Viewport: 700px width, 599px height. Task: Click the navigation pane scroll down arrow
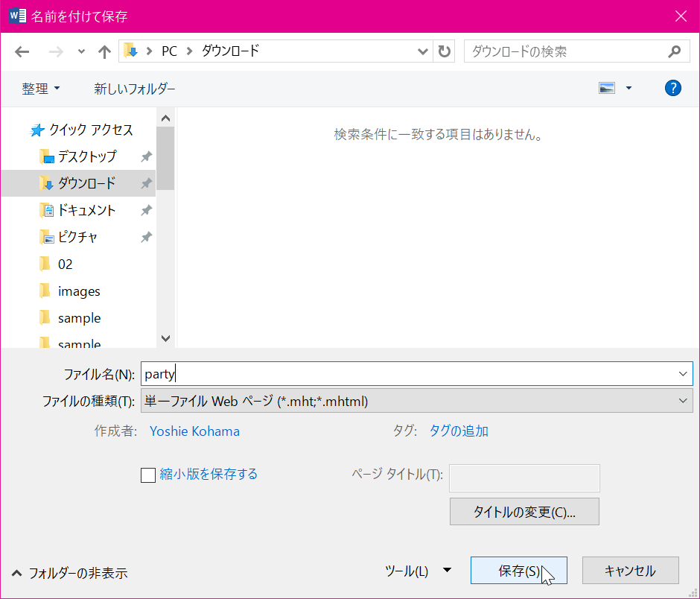coord(165,338)
